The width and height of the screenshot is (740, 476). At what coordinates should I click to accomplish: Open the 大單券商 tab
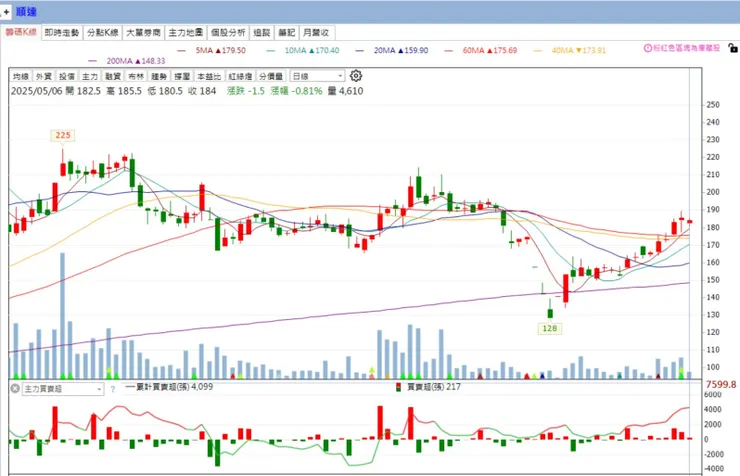coord(143,33)
